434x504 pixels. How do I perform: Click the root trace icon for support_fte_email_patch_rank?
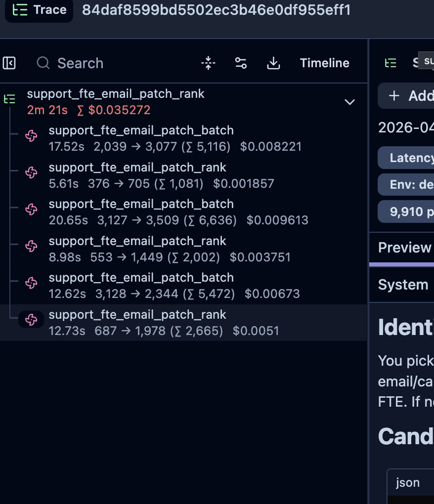pos(9,99)
